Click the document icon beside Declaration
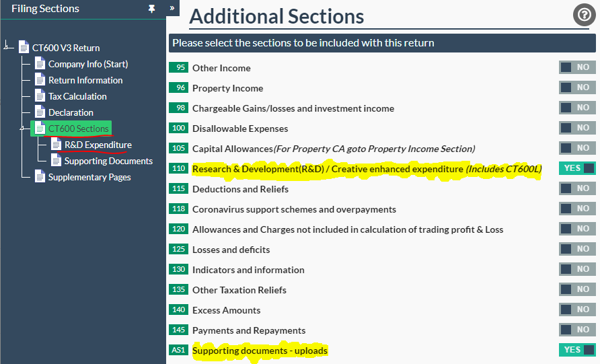600x364 pixels. click(40, 112)
